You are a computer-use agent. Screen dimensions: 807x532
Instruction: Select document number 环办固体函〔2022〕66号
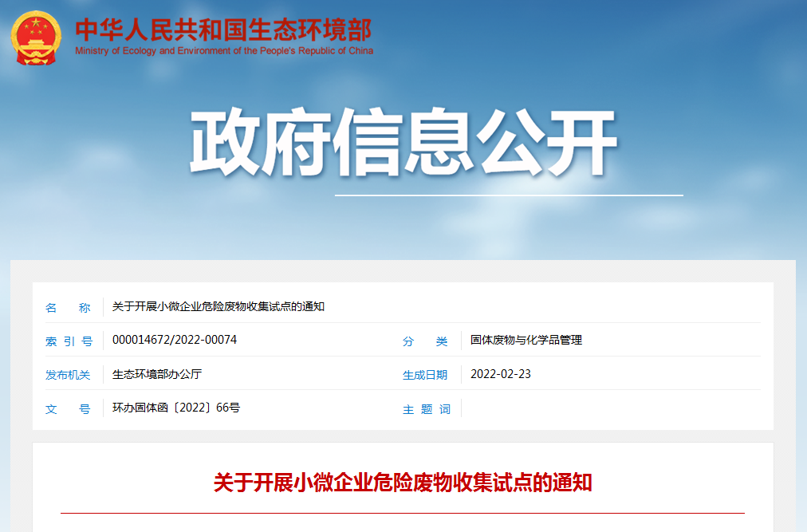(176, 408)
